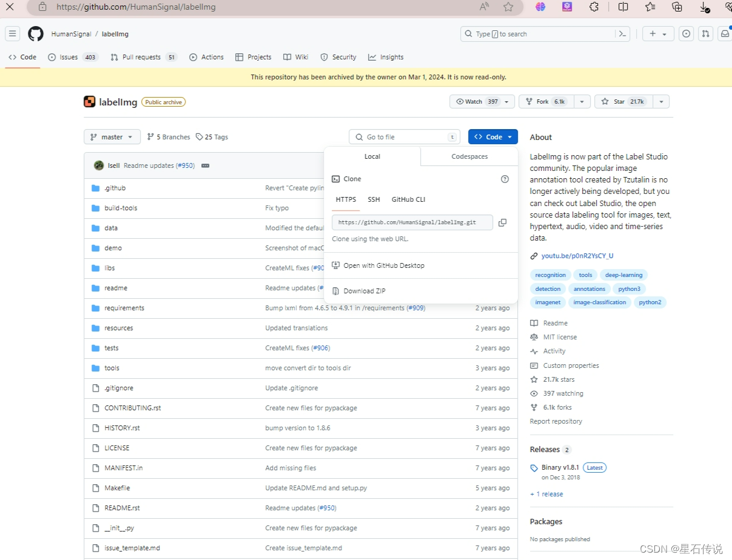Open pull requests icon in top header
The width and height of the screenshot is (732, 560).
click(705, 34)
